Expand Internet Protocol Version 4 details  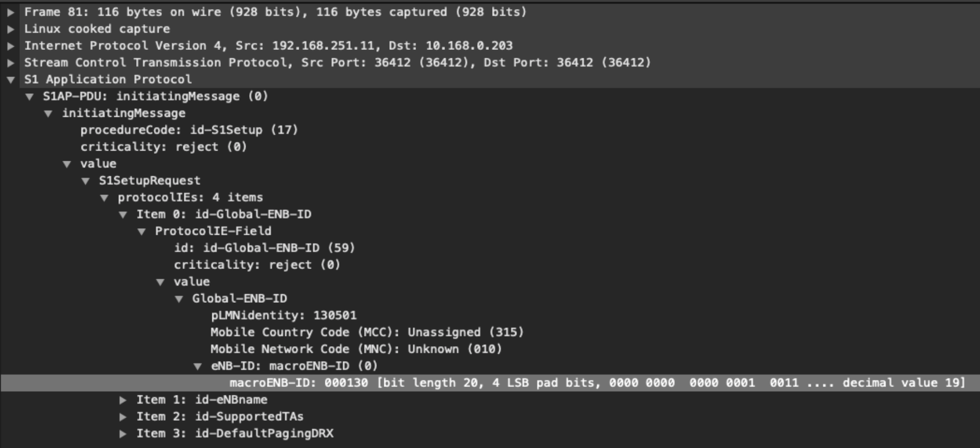[11, 46]
